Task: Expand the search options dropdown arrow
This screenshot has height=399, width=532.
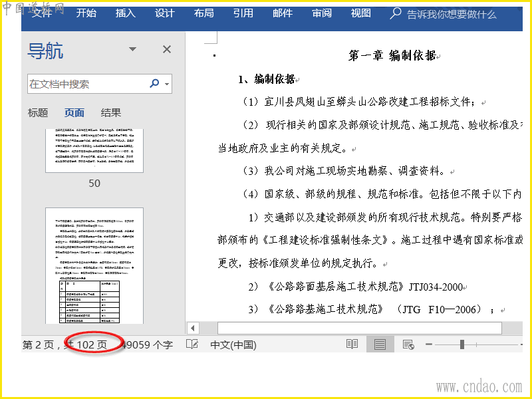Action: coord(167,84)
